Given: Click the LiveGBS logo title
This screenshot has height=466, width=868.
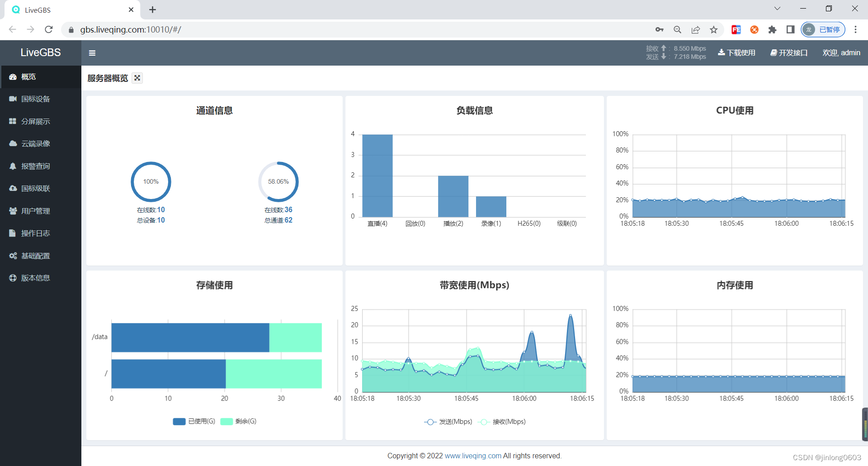Looking at the screenshot, I should (41, 52).
